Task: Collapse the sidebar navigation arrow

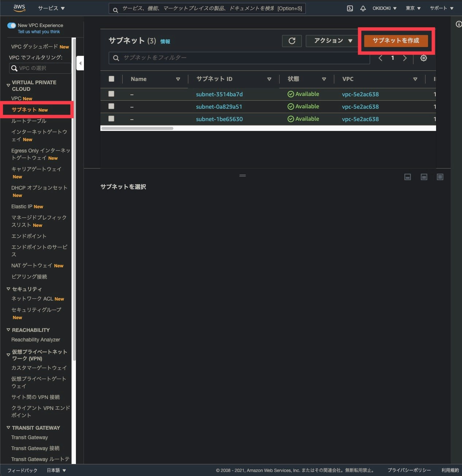Action: pos(80,63)
